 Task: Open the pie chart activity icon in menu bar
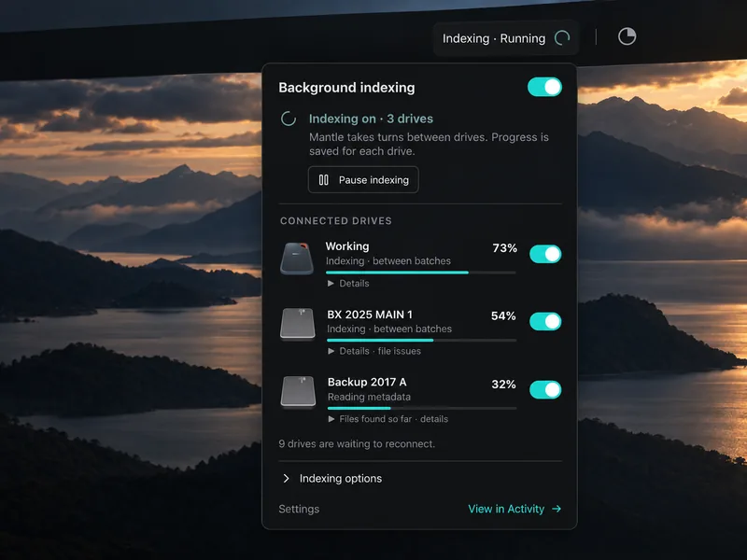pyautogui.click(x=627, y=36)
